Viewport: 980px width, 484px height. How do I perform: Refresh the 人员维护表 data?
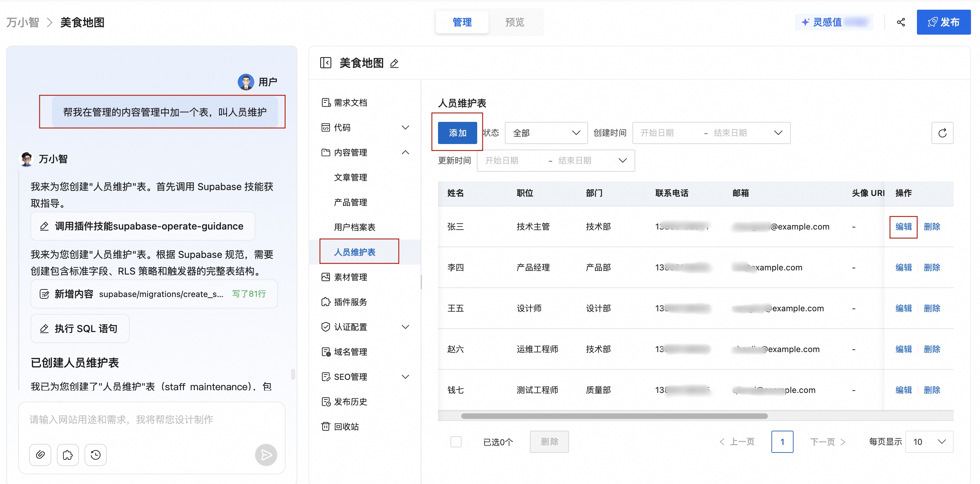943,133
